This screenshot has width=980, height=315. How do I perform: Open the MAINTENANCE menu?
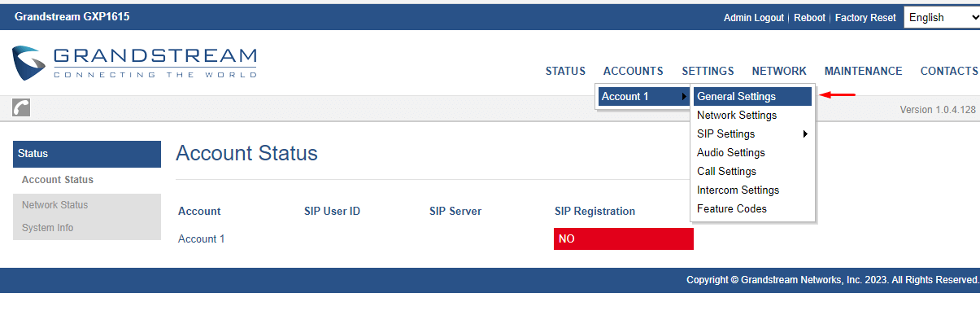pyautogui.click(x=863, y=71)
